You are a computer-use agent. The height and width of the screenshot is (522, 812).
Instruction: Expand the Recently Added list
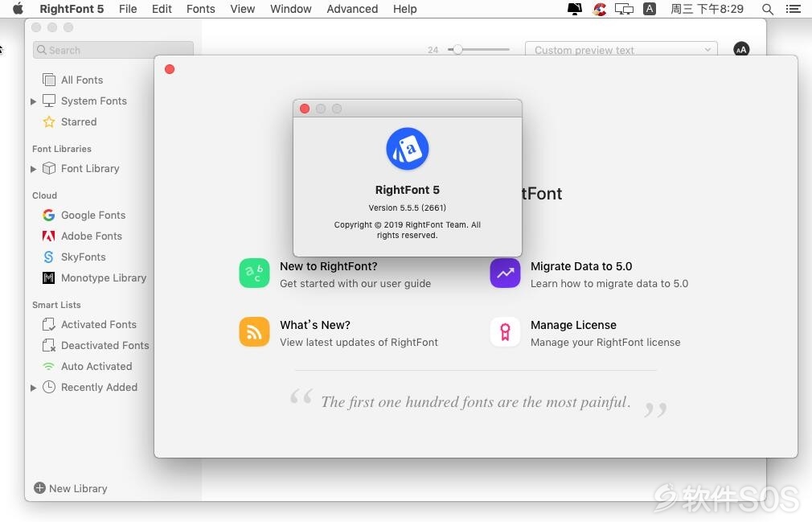coord(33,388)
